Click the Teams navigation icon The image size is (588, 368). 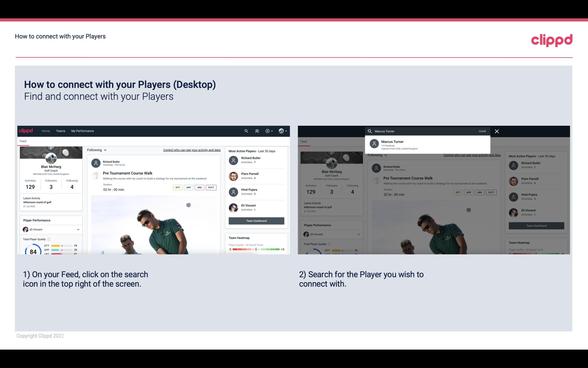point(60,131)
